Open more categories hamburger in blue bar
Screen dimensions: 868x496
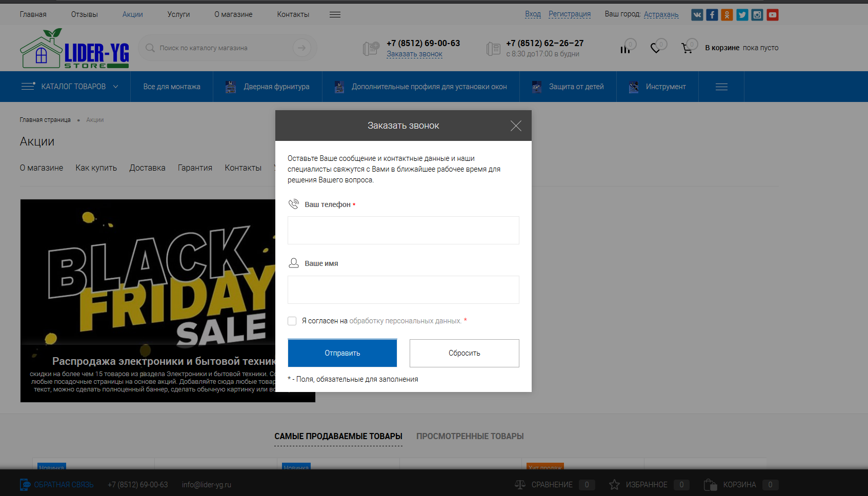721,87
